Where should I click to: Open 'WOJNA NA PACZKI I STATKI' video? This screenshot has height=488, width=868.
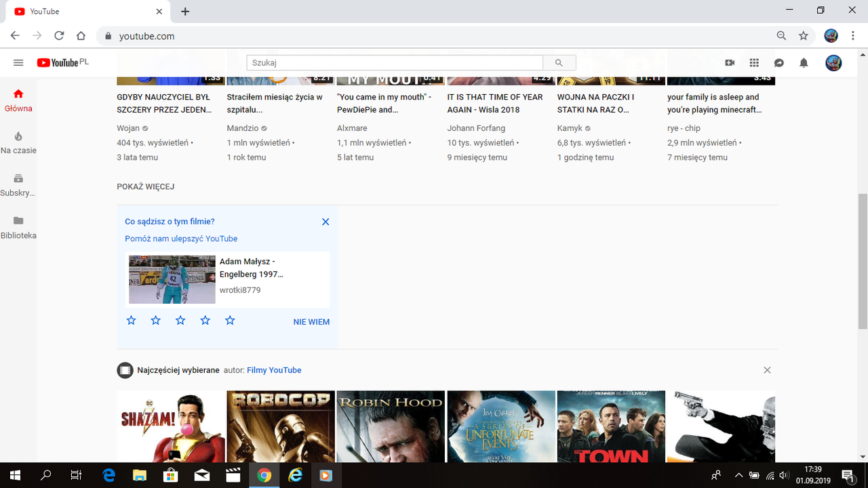coord(595,103)
